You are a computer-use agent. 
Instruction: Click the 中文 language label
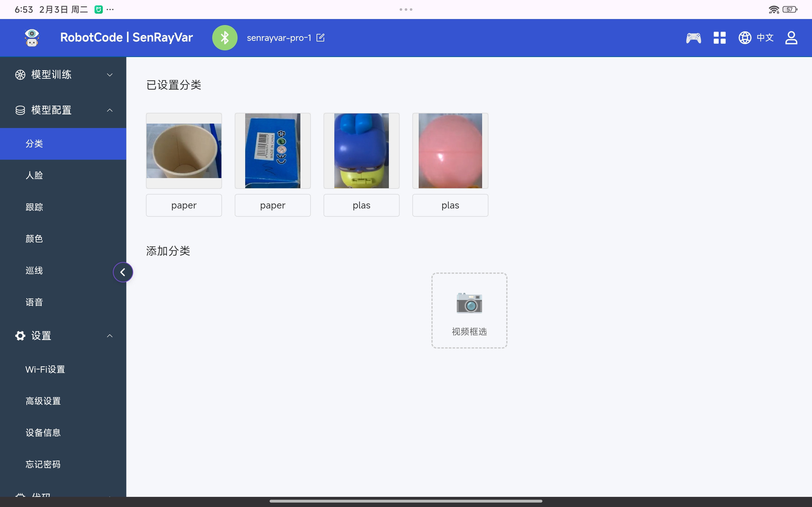[x=765, y=38]
